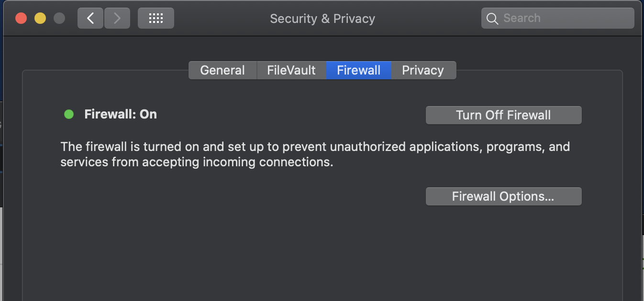This screenshot has height=301, width=644.
Task: Focus the Search text field
Action: (558, 19)
